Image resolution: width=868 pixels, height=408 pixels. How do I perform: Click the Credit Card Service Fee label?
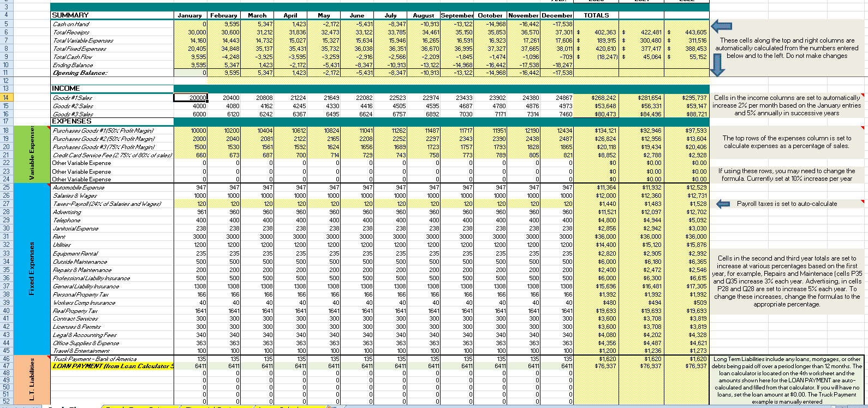tap(112, 155)
